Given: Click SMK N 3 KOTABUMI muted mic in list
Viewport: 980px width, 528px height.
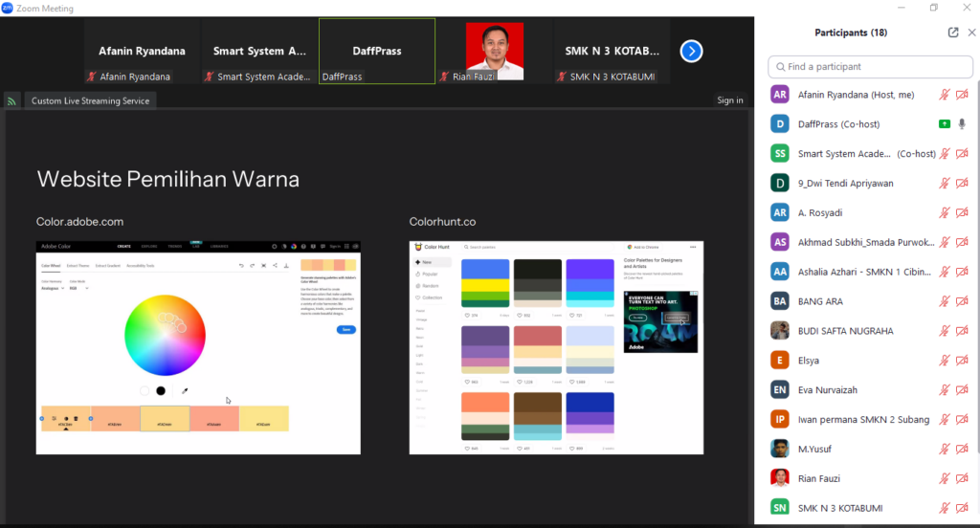Looking at the screenshot, I should [x=945, y=508].
